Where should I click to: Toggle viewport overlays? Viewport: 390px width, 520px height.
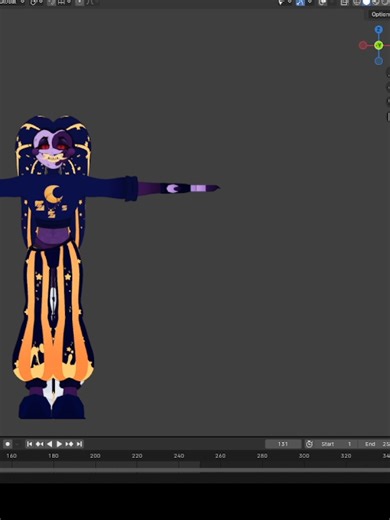[322, 2]
